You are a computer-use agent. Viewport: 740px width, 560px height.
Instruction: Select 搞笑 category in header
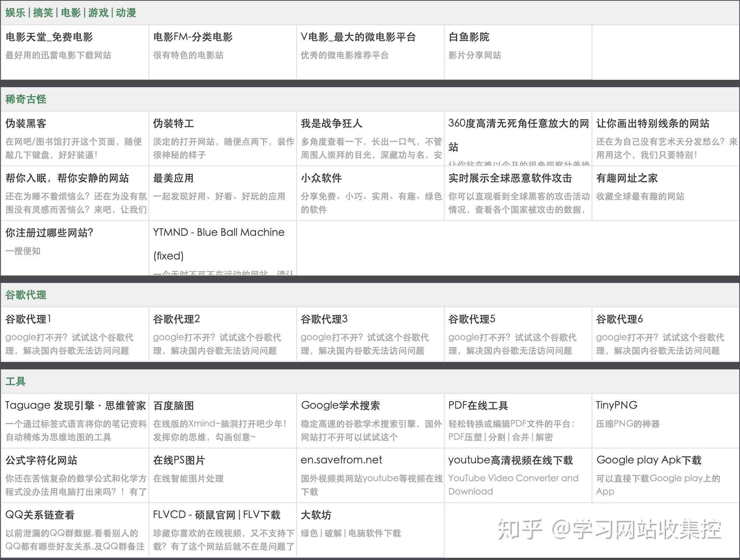[x=43, y=13]
